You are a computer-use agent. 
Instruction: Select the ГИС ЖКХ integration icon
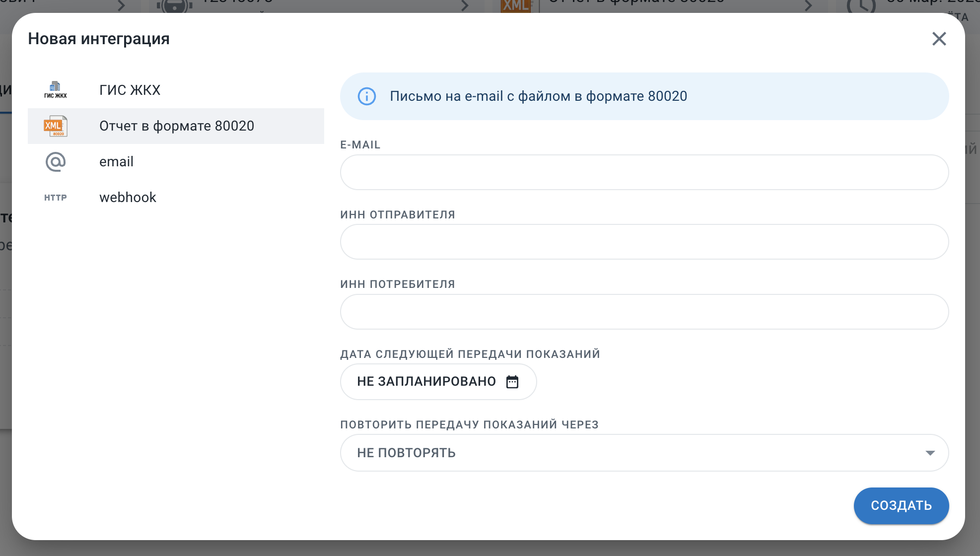pos(55,90)
